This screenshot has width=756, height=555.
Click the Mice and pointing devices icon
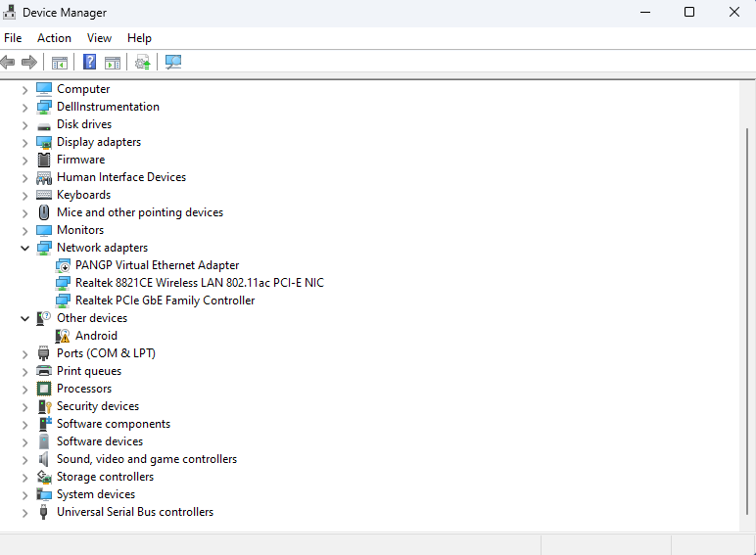coord(44,212)
